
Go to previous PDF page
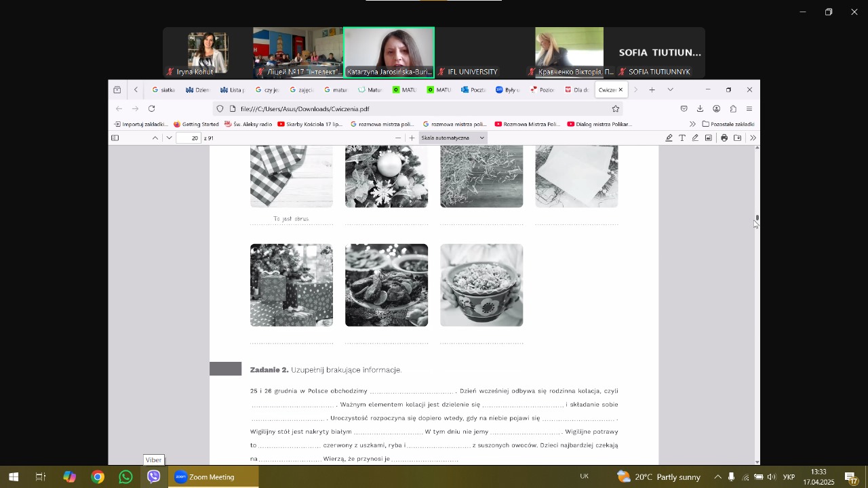(x=155, y=138)
